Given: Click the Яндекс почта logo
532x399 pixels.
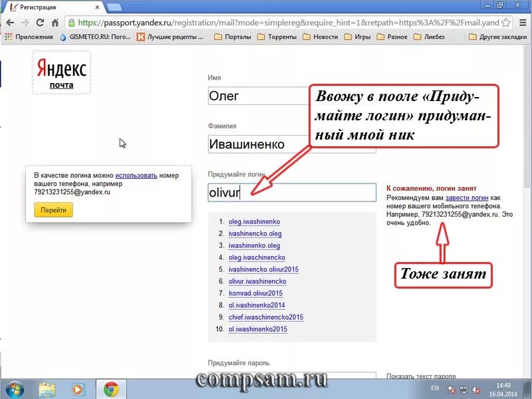Looking at the screenshot, I should pyautogui.click(x=61, y=72).
